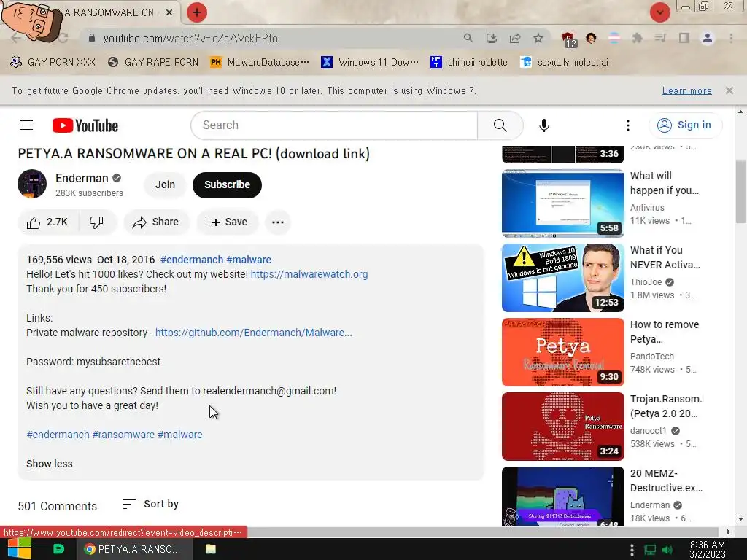Open 'What will happen if you...' video thumbnail
747x560 pixels.
coord(563,203)
